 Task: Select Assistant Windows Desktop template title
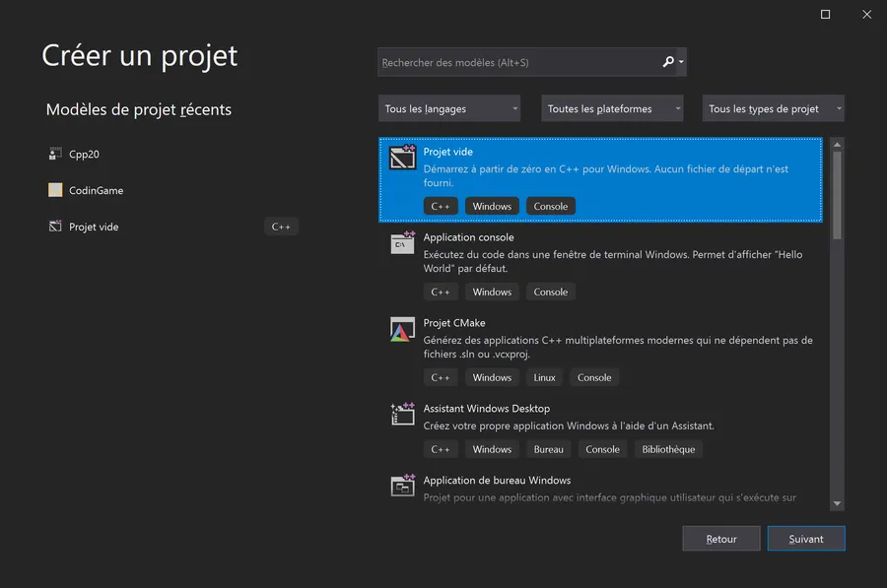click(487, 408)
